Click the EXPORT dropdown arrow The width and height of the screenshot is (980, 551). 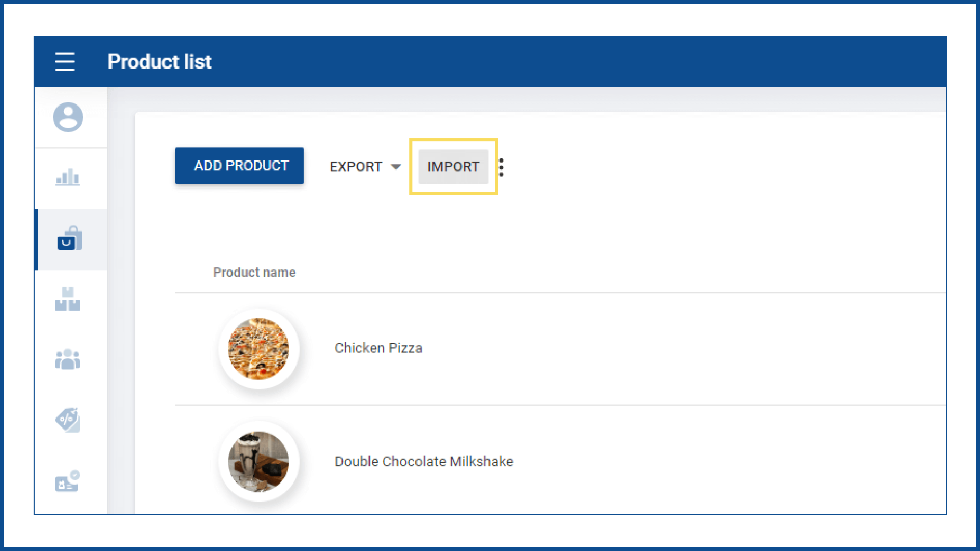tap(396, 167)
